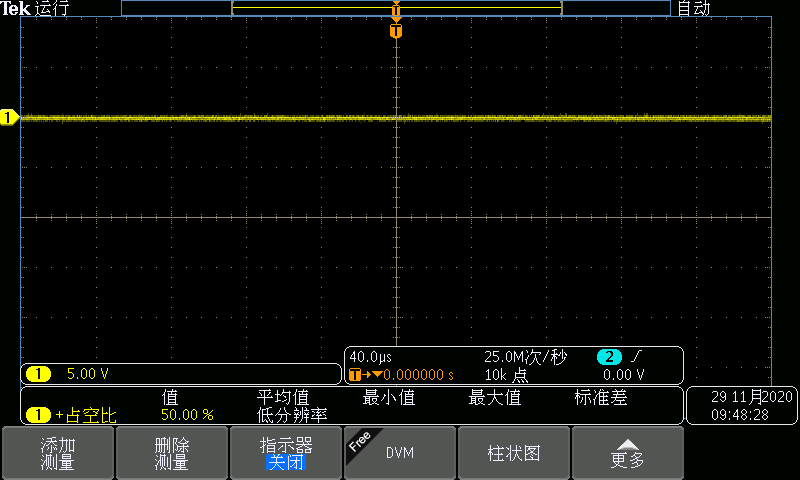Click the orange trigger position marker T

tap(396, 31)
